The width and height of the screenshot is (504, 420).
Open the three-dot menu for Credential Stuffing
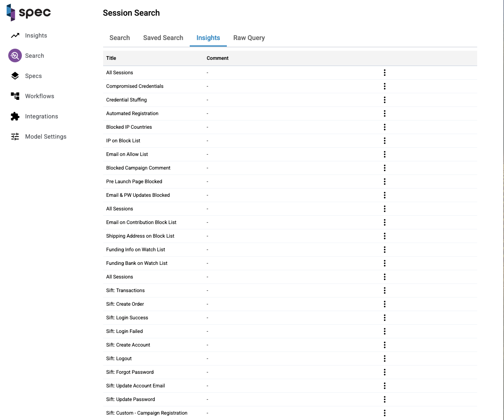pos(384,100)
